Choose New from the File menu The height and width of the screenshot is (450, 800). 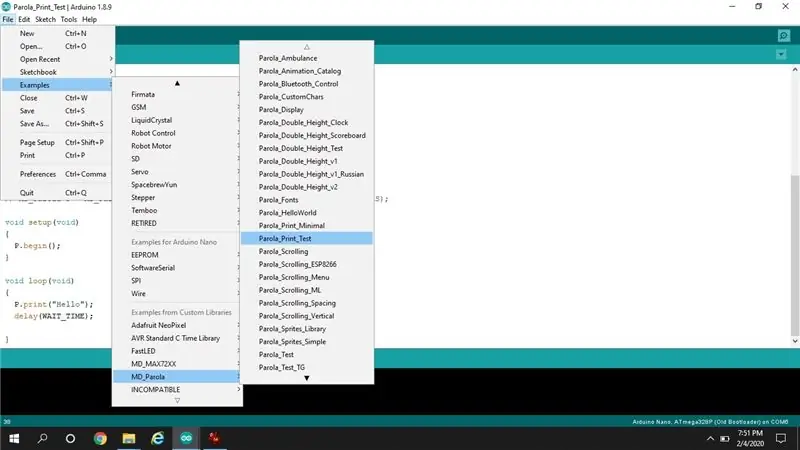click(58, 33)
